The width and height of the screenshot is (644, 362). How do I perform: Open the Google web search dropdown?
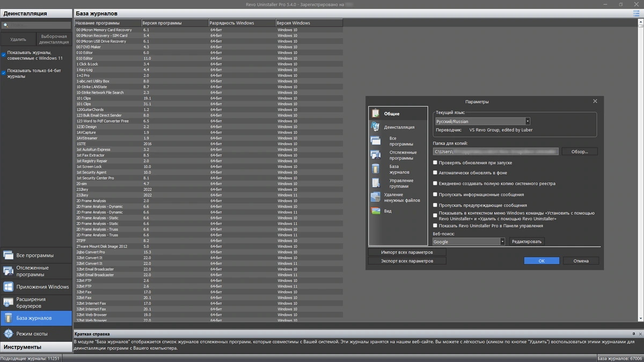point(469,242)
